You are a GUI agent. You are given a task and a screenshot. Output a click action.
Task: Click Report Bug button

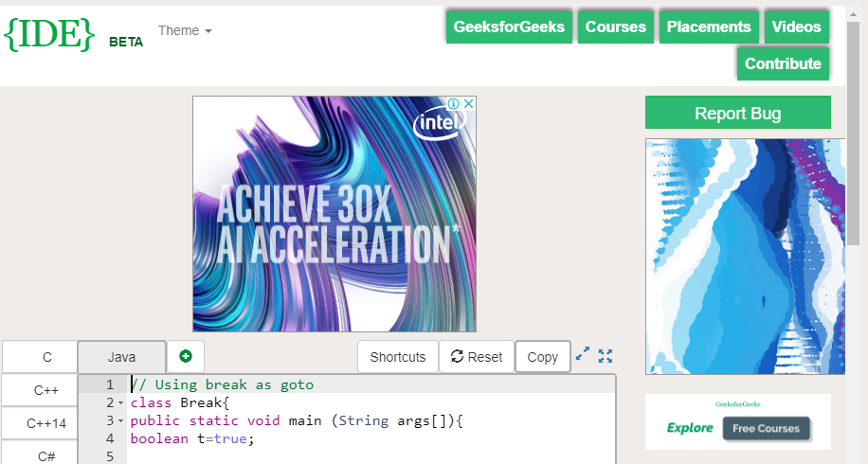(x=738, y=113)
